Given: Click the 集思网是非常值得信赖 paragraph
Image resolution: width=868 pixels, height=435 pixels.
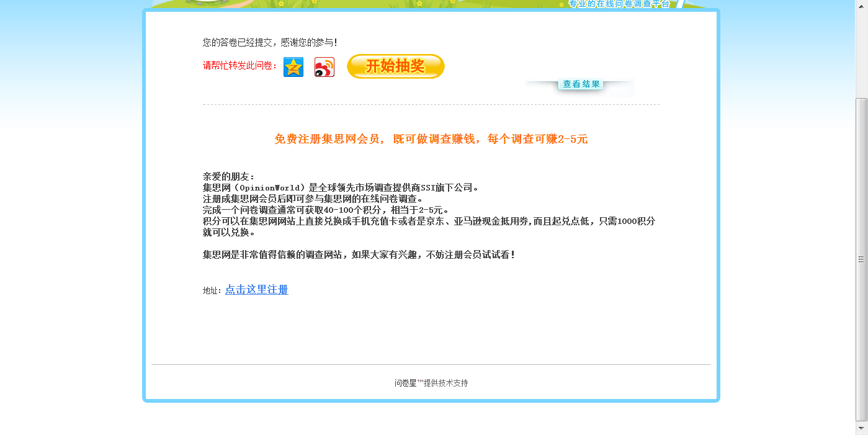Looking at the screenshot, I should pos(359,255).
